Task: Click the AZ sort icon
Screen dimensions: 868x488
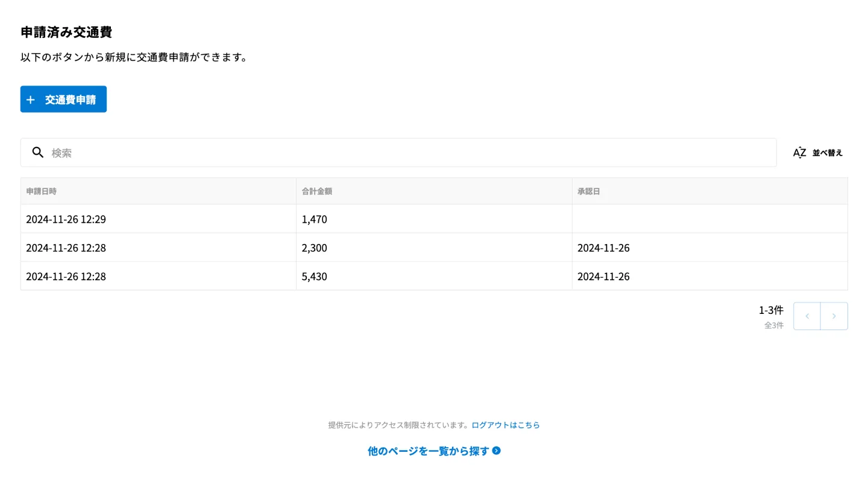Action: point(799,152)
